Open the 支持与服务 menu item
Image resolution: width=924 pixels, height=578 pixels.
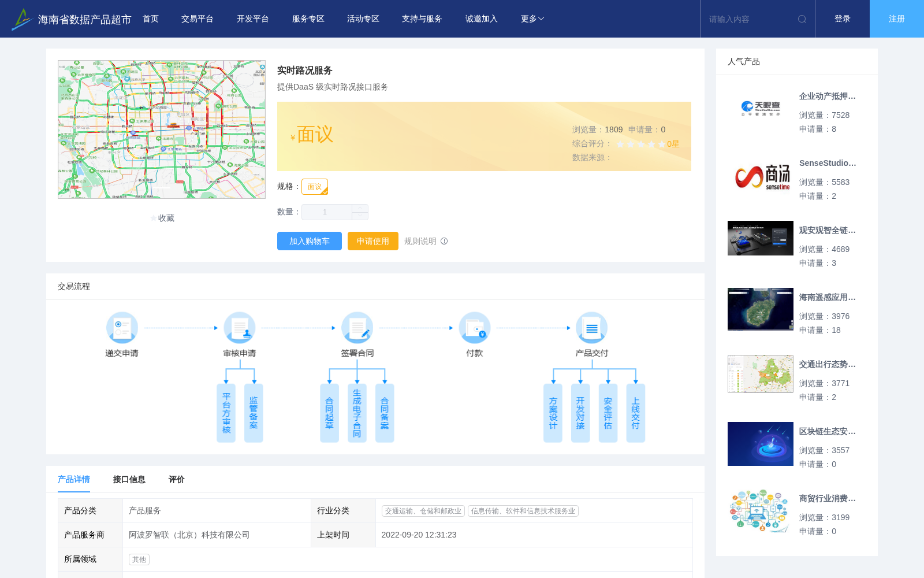(x=422, y=19)
